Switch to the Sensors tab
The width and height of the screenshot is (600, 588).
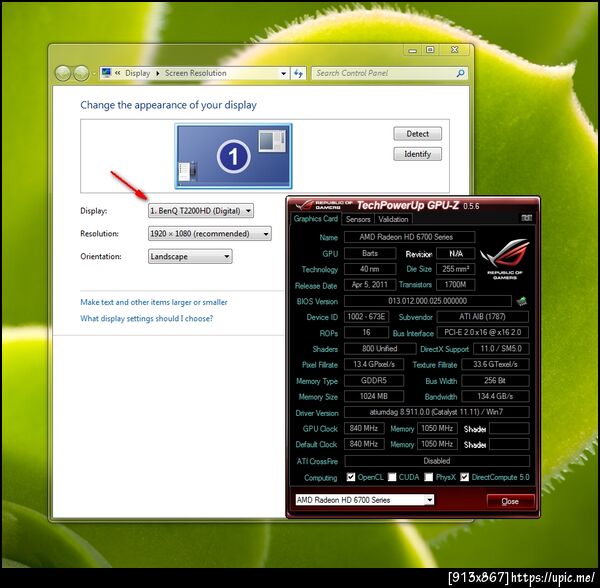coord(358,219)
